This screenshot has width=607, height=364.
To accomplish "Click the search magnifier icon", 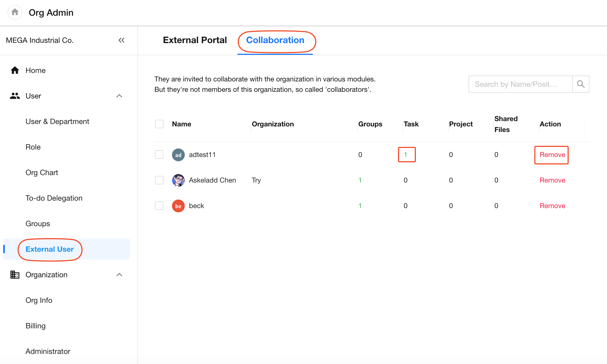I will [x=581, y=84].
